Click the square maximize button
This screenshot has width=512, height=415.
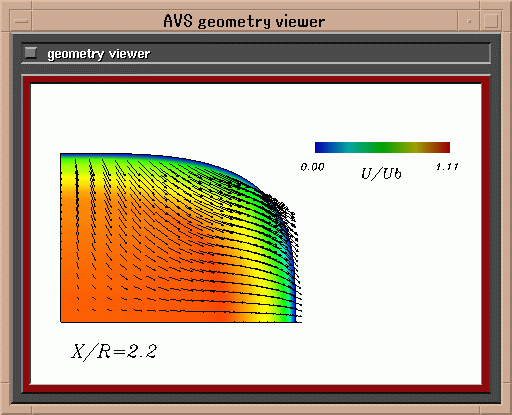pyautogui.click(x=491, y=21)
